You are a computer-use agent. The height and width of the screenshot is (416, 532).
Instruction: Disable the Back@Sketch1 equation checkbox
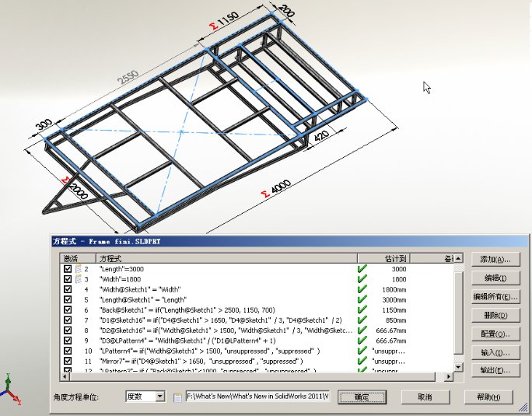point(68,309)
